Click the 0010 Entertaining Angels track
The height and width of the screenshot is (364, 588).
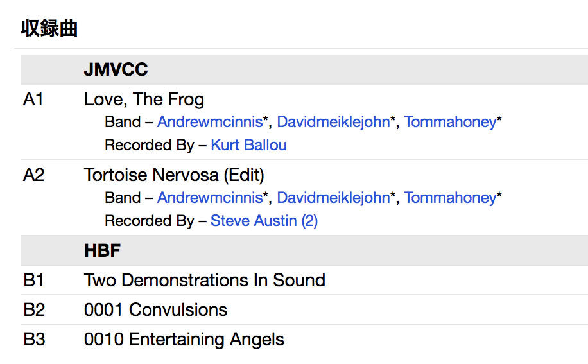[184, 339]
